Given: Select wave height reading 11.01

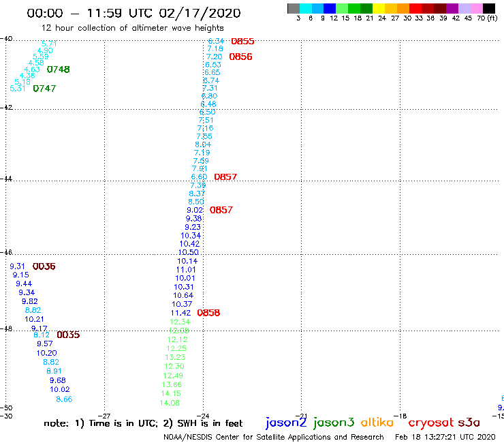Looking at the screenshot, I should pyautogui.click(x=186, y=270).
